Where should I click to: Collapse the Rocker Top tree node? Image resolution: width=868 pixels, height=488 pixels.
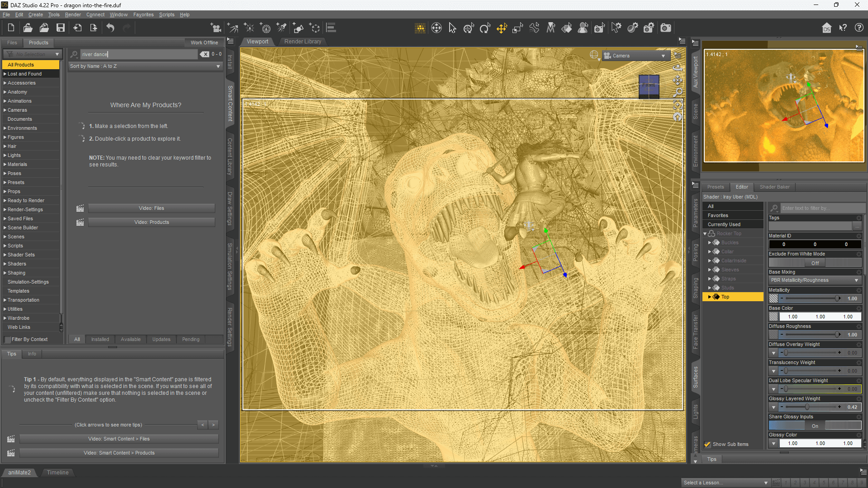pyautogui.click(x=705, y=233)
